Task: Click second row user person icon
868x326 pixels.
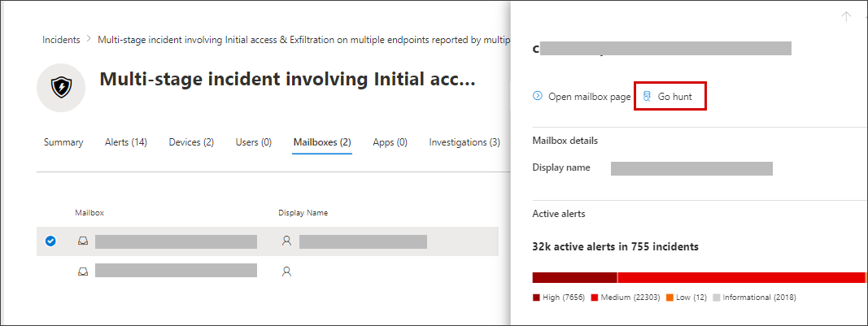Action: [286, 272]
